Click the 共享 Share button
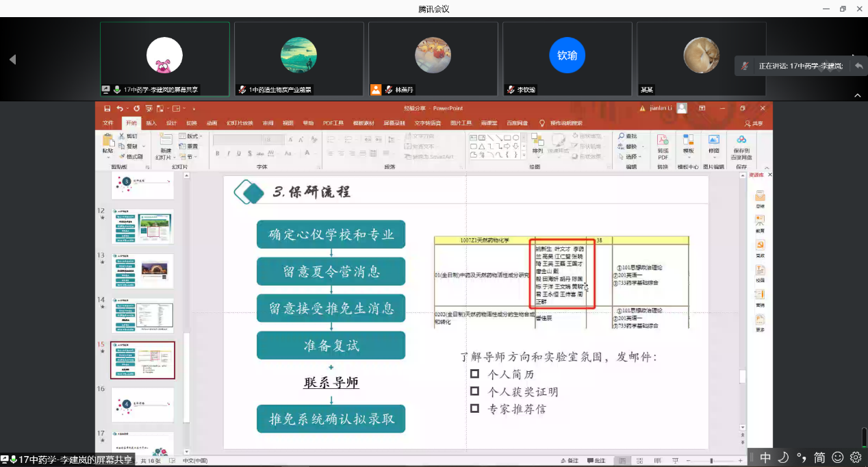Viewport: 868px width, 467px height. pyautogui.click(x=754, y=123)
